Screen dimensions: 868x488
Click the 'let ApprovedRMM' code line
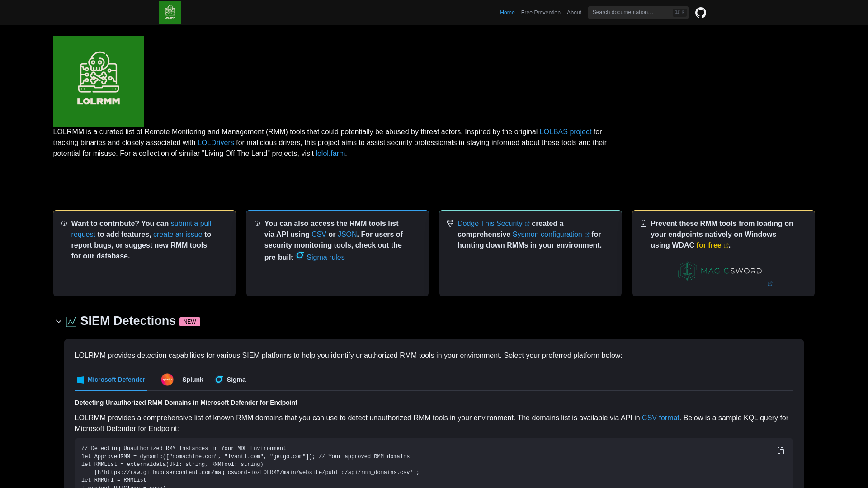pyautogui.click(x=245, y=457)
